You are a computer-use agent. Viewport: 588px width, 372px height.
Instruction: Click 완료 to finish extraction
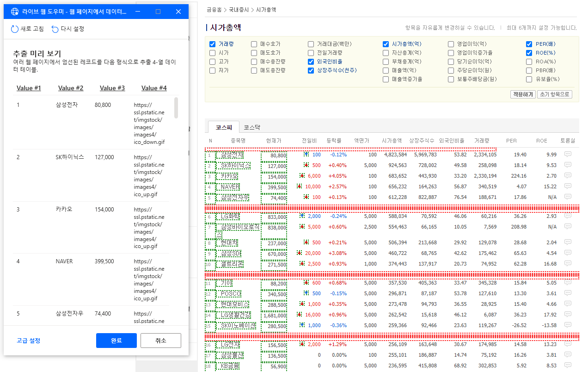click(116, 341)
